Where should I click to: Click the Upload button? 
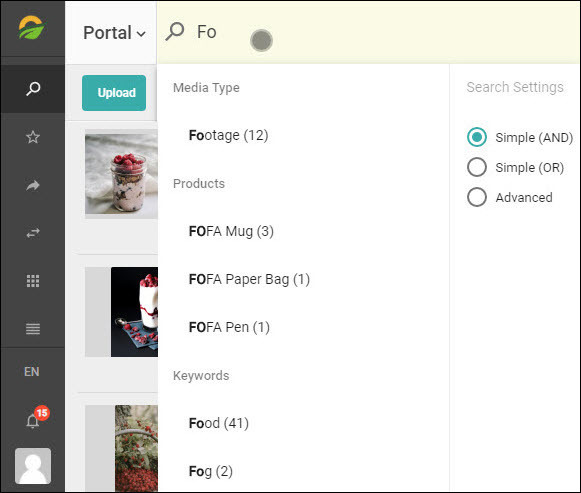tap(114, 93)
